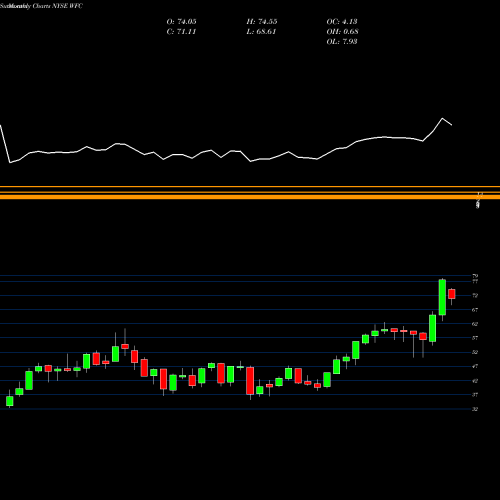Click the price axis label 62
Image resolution: width=500 pixels, height=500 pixels.
475,324
